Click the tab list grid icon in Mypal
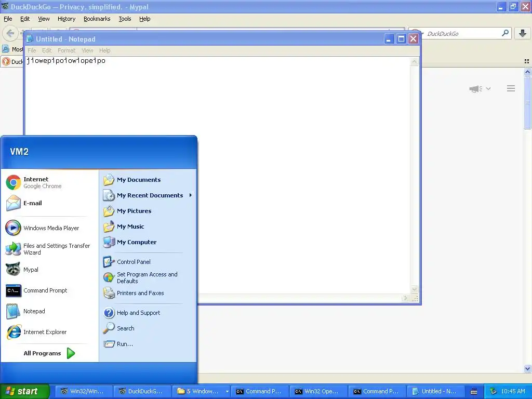Viewport: 532px width, 399px height. pos(527,61)
